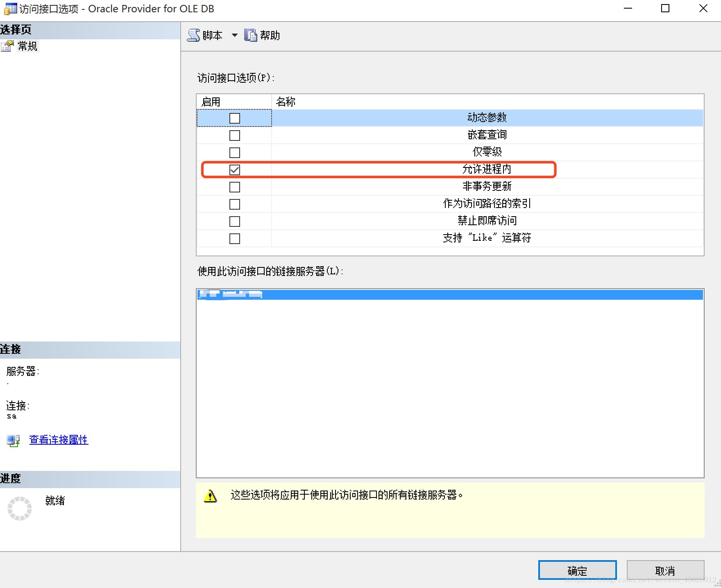Minimize the dialog window

[x=628, y=9]
